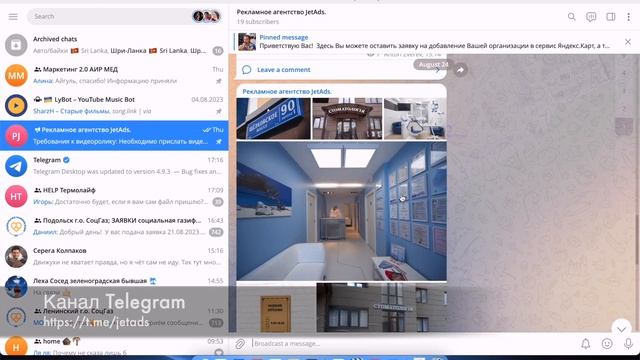Record voice message with microphone icon

(628, 344)
